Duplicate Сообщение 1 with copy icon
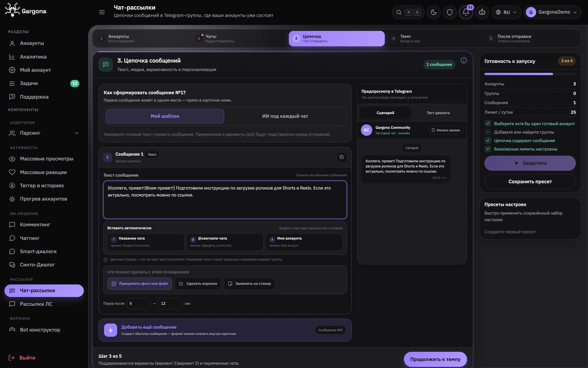 pyautogui.click(x=342, y=157)
